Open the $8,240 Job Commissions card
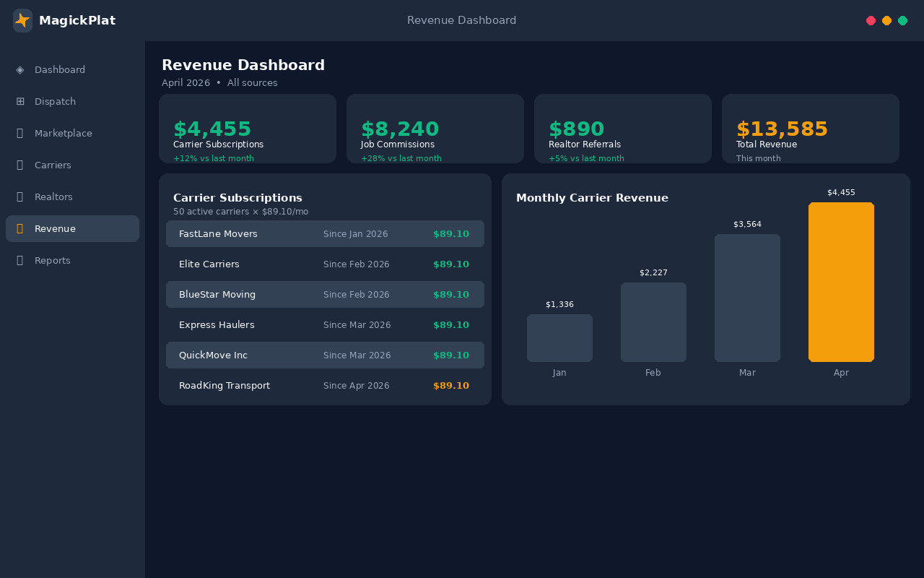 point(435,129)
